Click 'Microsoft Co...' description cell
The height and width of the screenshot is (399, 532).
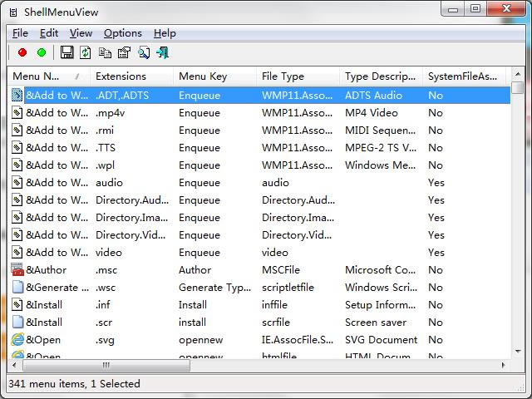[x=381, y=270]
